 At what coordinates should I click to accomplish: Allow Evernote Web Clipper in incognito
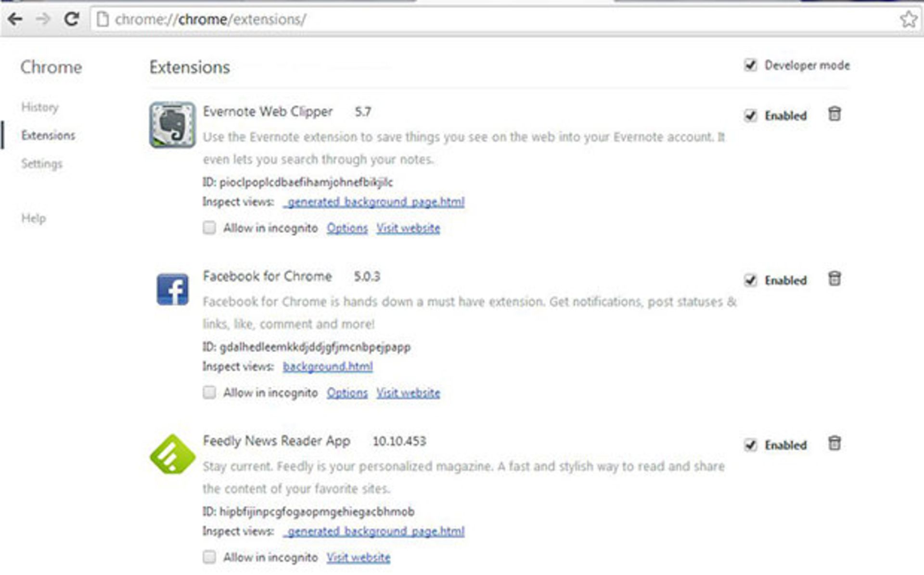tap(209, 227)
